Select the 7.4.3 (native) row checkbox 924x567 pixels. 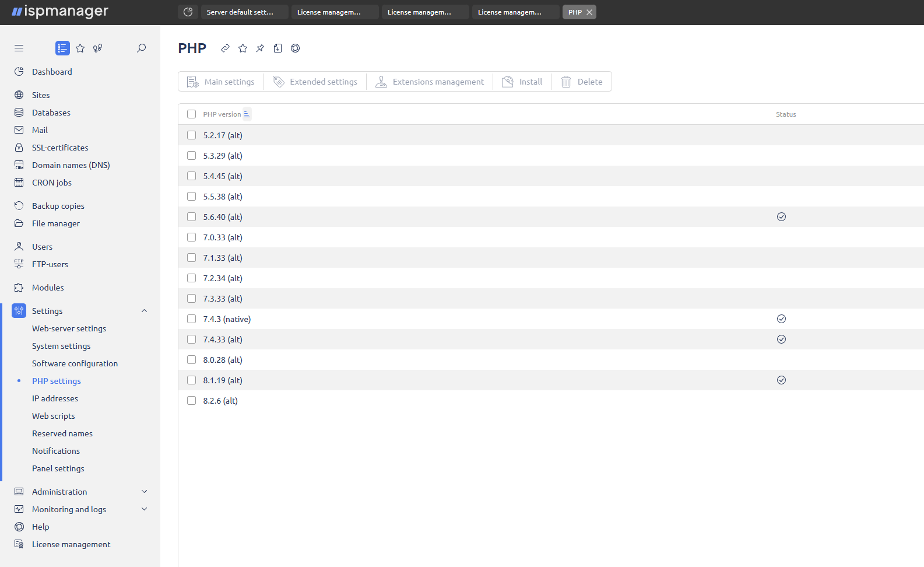[x=191, y=318]
